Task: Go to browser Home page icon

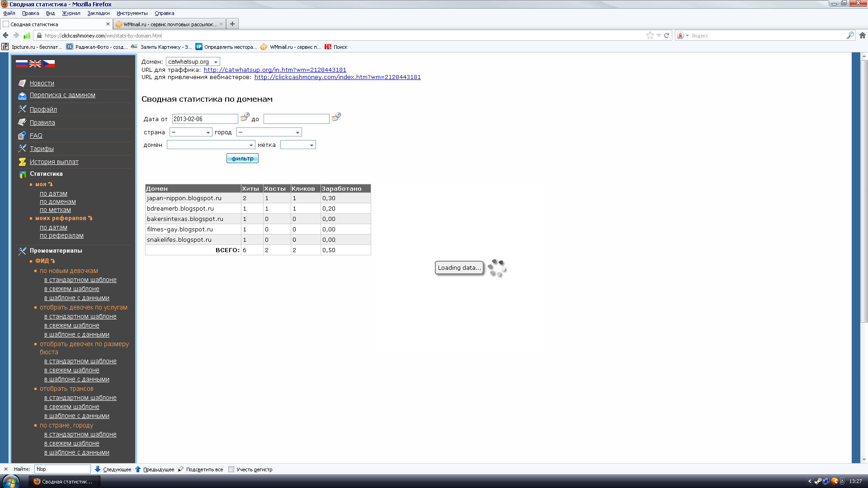Action: tap(862, 35)
